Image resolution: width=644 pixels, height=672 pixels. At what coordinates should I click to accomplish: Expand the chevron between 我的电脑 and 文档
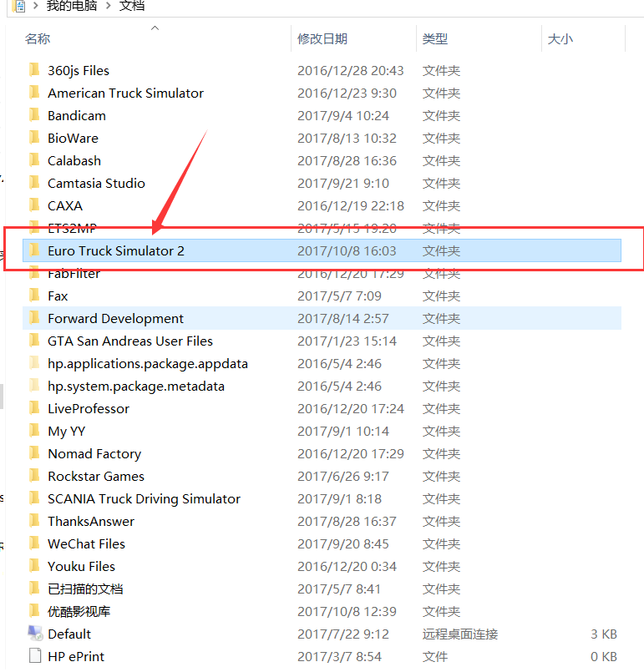pos(108,6)
